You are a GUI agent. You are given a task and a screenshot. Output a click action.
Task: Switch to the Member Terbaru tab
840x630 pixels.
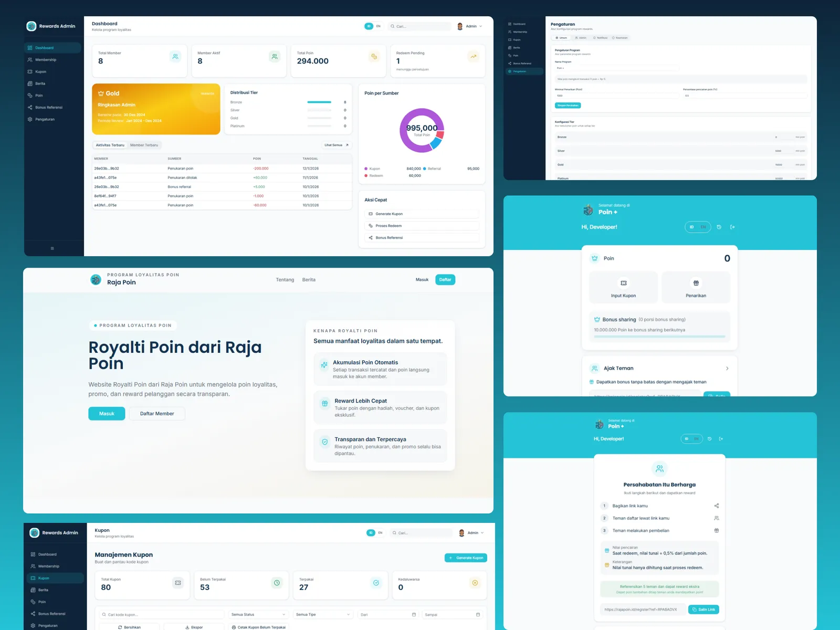click(x=144, y=145)
